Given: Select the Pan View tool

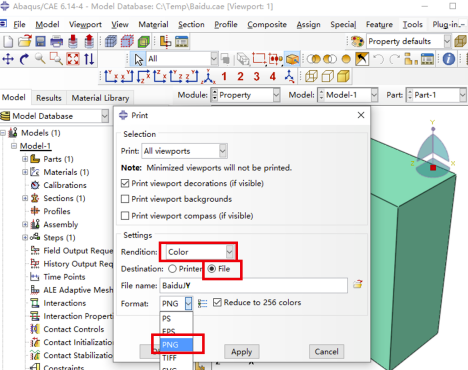Looking at the screenshot, I should click(8, 59).
